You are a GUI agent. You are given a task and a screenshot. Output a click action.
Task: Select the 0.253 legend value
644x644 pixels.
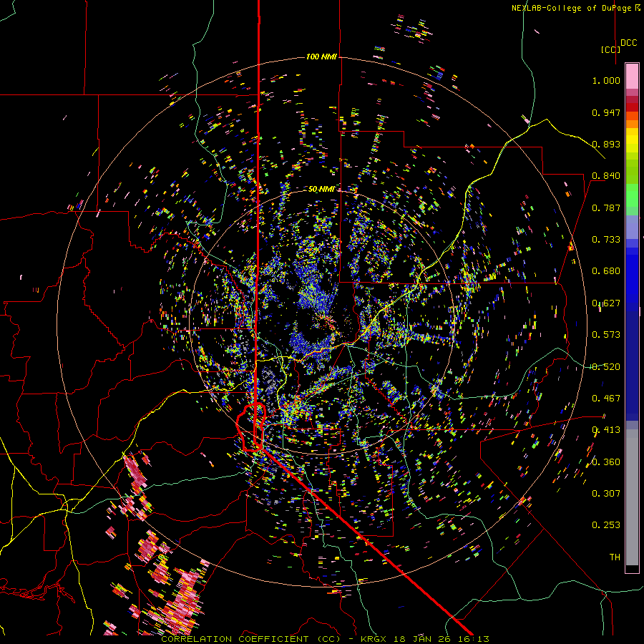606,525
